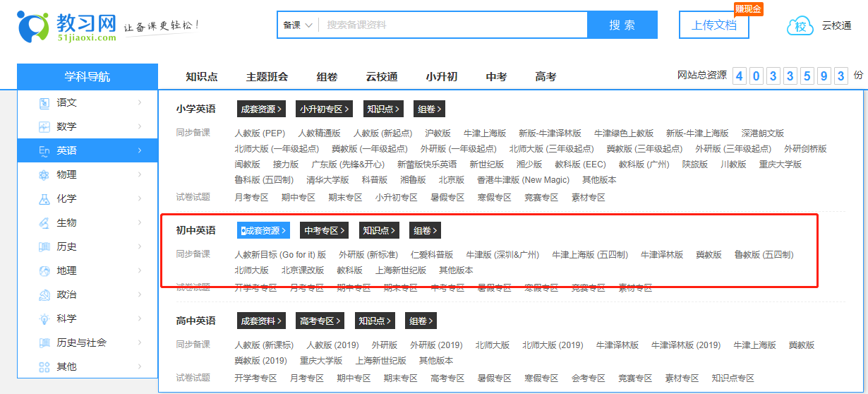
Task: Open 重庆大学版 under 高中英语
Action: tap(321, 360)
